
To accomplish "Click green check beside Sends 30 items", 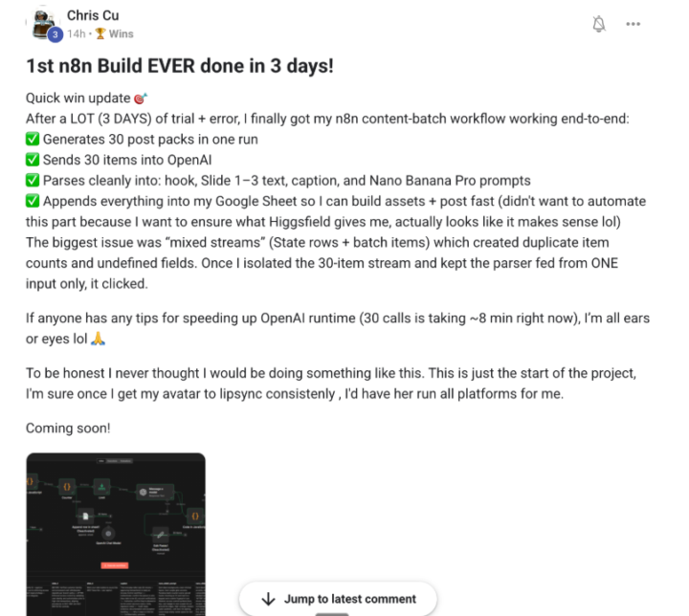I will pos(33,160).
